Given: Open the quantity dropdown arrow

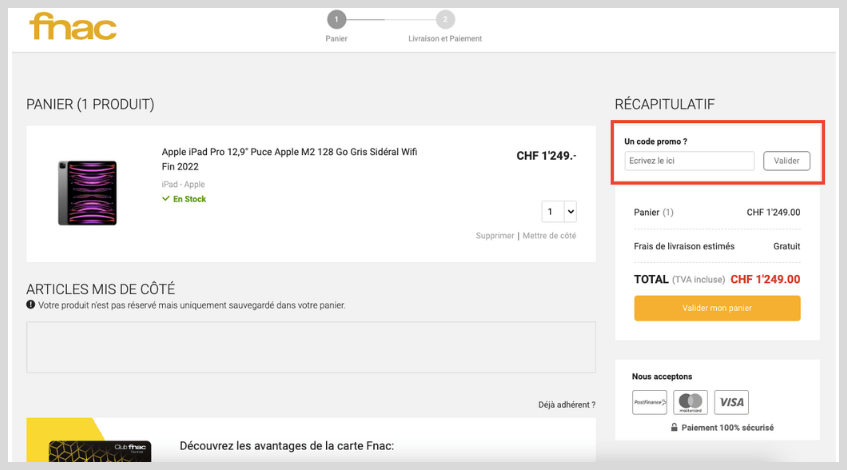Looking at the screenshot, I should coord(570,212).
